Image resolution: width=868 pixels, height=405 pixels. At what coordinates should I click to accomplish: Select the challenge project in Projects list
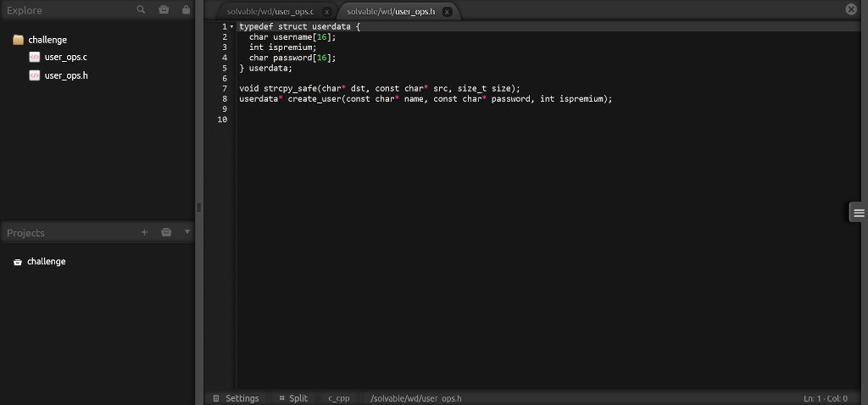pos(47,261)
